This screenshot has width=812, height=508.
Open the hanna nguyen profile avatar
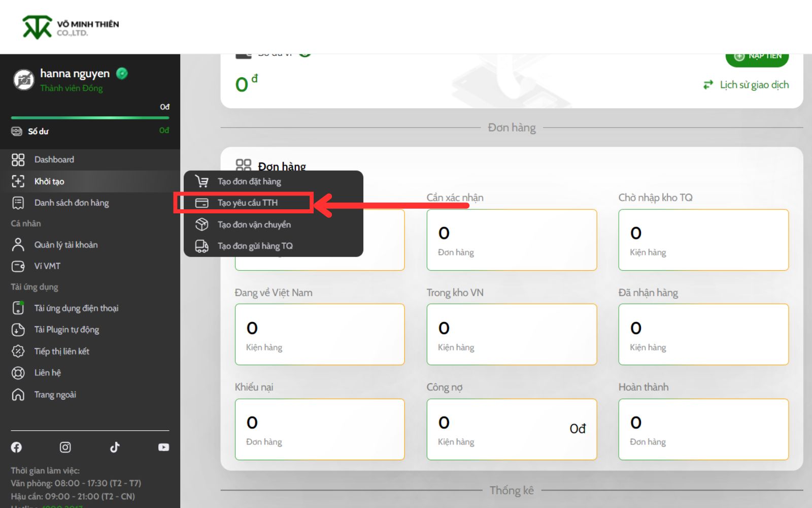tap(23, 80)
